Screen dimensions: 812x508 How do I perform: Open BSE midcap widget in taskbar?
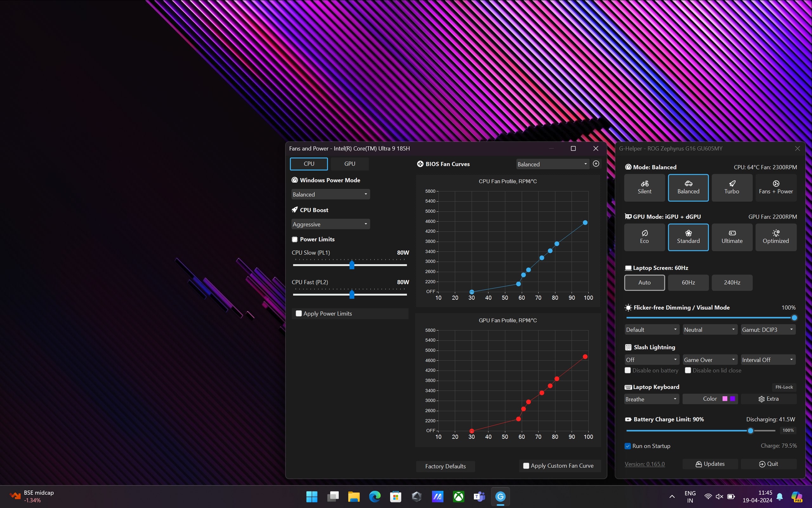pyautogui.click(x=32, y=497)
